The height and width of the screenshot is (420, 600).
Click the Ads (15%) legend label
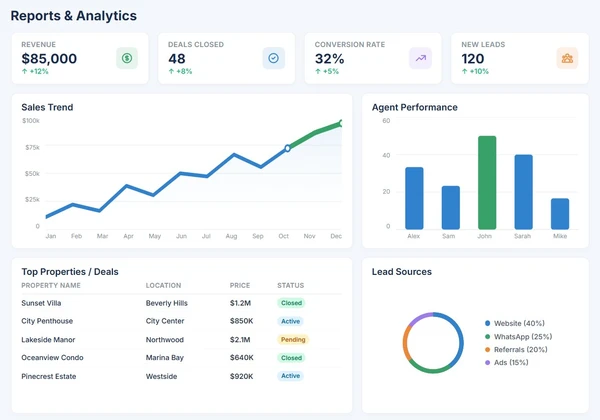click(511, 363)
